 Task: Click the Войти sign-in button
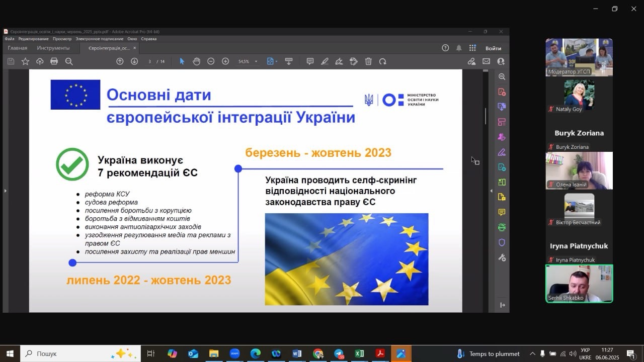(x=493, y=48)
